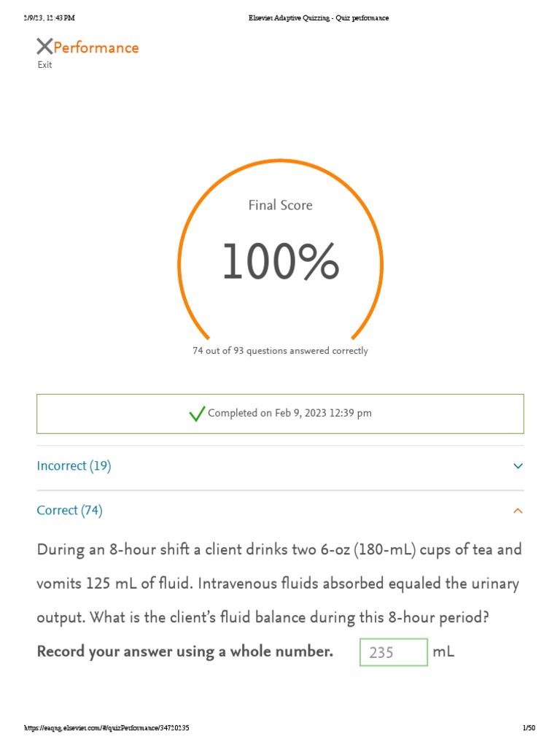Open the Incorrect (19) section label
The image size is (560, 747).
[x=74, y=466]
